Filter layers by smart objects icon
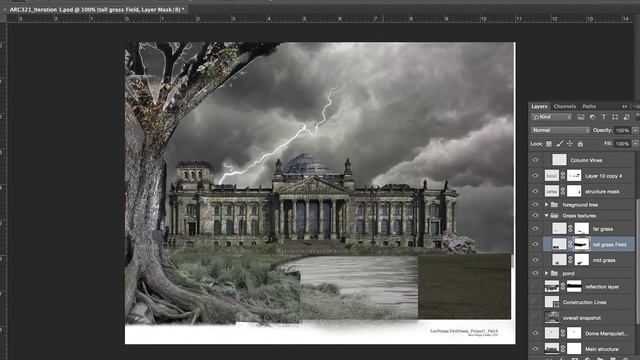 [627, 117]
